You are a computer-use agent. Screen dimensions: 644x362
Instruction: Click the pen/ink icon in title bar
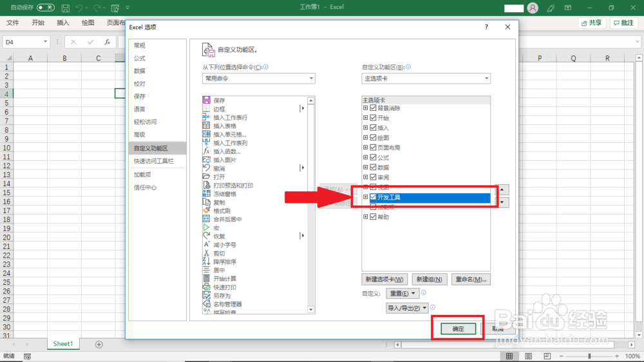click(551, 8)
